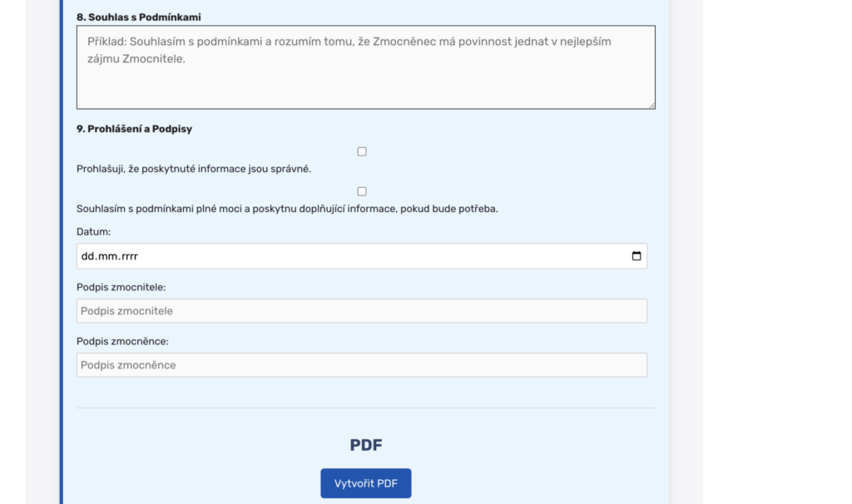This screenshot has width=852, height=504.
Task: Grab the resize handle of the Souhlas textarea
Action: pos(651,105)
